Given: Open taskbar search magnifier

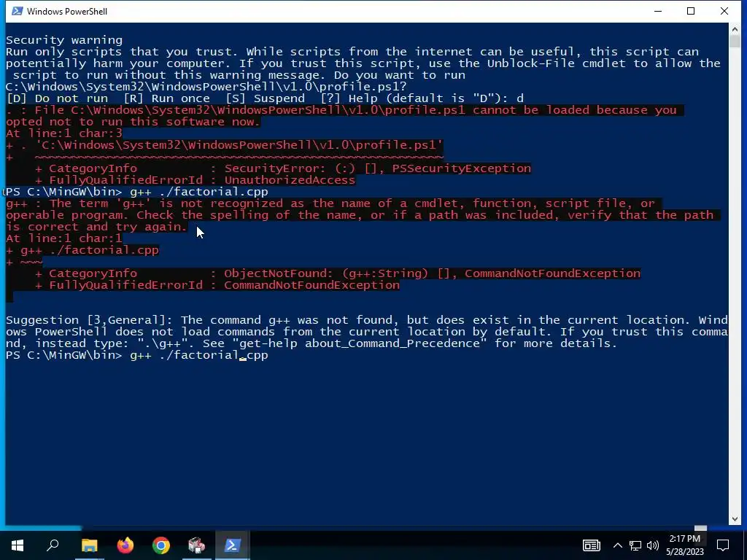Looking at the screenshot, I should click(x=53, y=545).
